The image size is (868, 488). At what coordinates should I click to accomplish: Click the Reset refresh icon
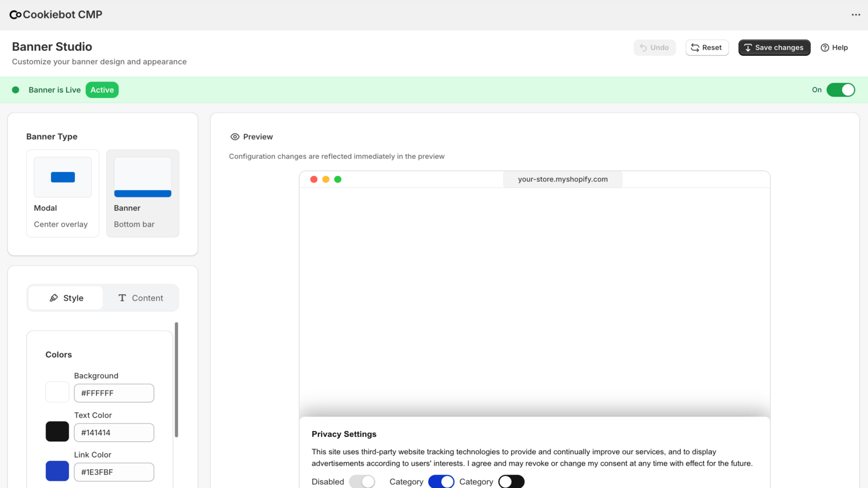[695, 48]
